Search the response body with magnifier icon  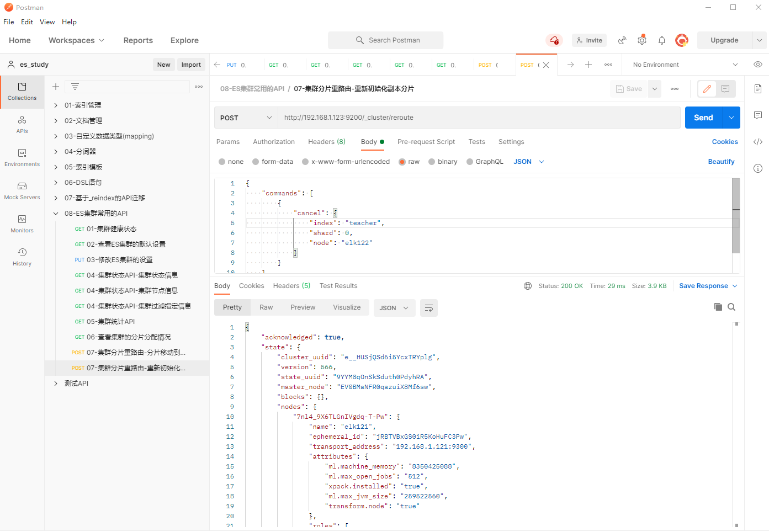point(731,307)
